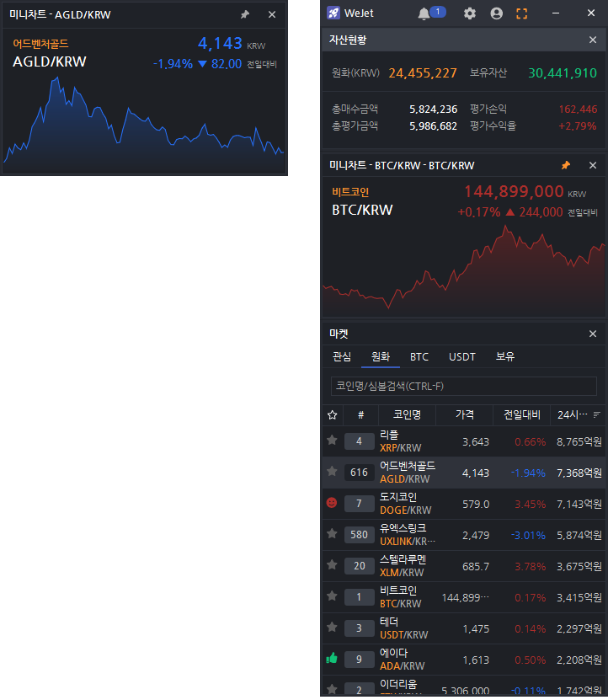Minimize the WeJet window
Screen dimensions: 608x700
(556, 13)
